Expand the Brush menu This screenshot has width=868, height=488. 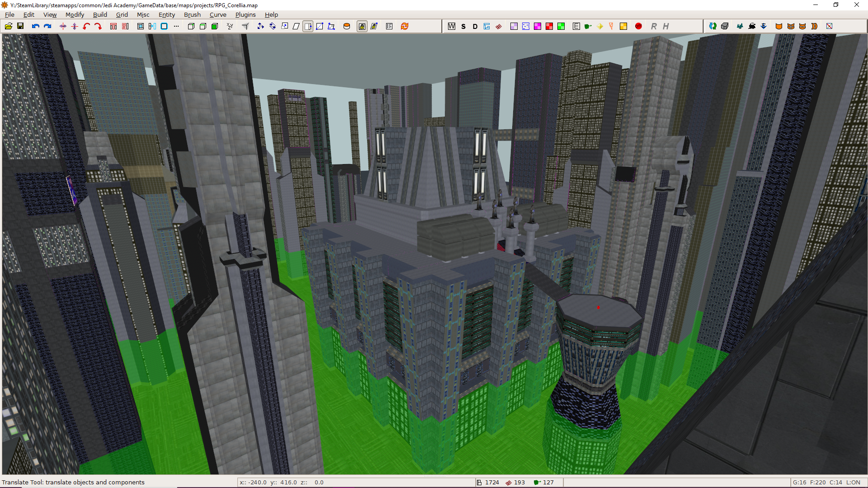[192, 14]
